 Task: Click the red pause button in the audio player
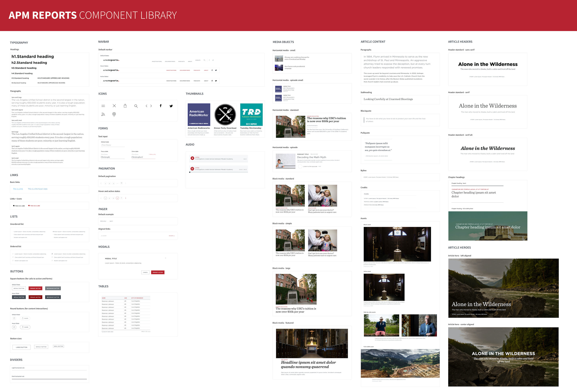192,169
